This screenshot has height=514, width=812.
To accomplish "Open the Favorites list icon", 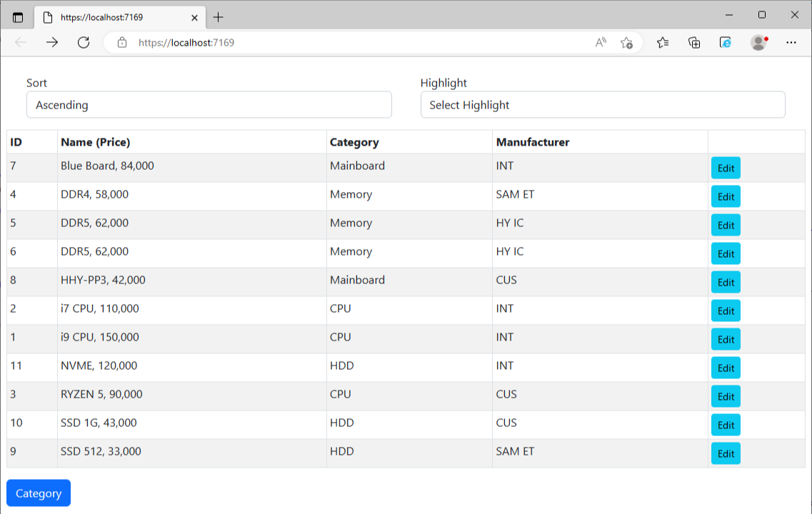I will coord(663,42).
